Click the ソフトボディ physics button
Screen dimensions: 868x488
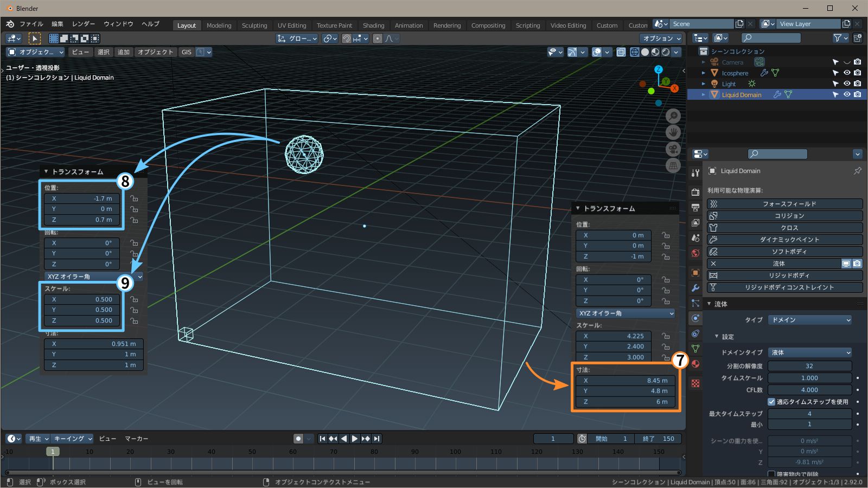tap(785, 252)
